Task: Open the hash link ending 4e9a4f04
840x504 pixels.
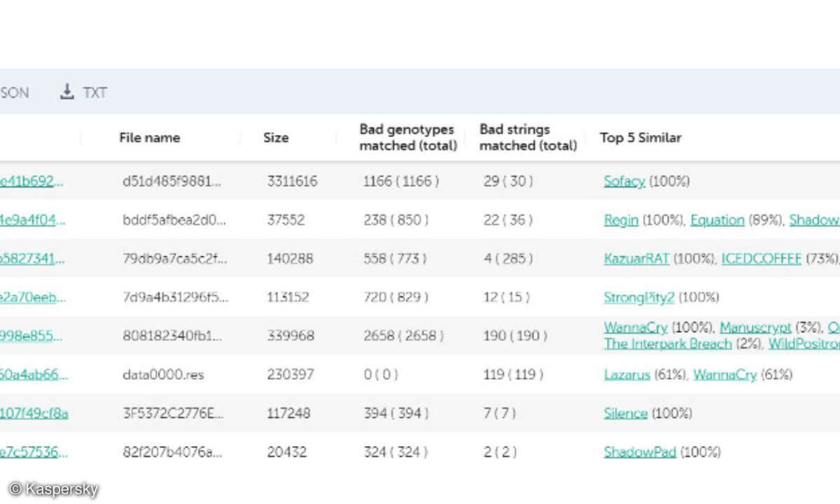Action: coord(31,220)
